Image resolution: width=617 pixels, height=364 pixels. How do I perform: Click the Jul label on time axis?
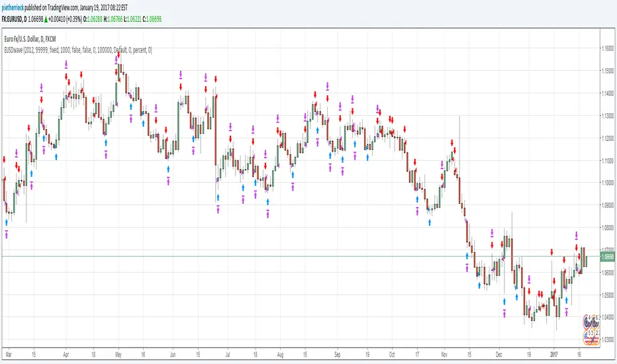(x=228, y=355)
